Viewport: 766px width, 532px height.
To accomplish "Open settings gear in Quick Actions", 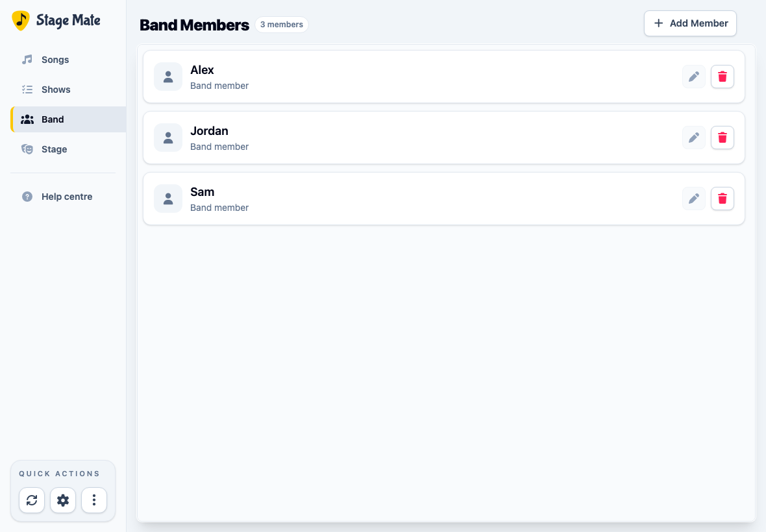I will coord(63,500).
